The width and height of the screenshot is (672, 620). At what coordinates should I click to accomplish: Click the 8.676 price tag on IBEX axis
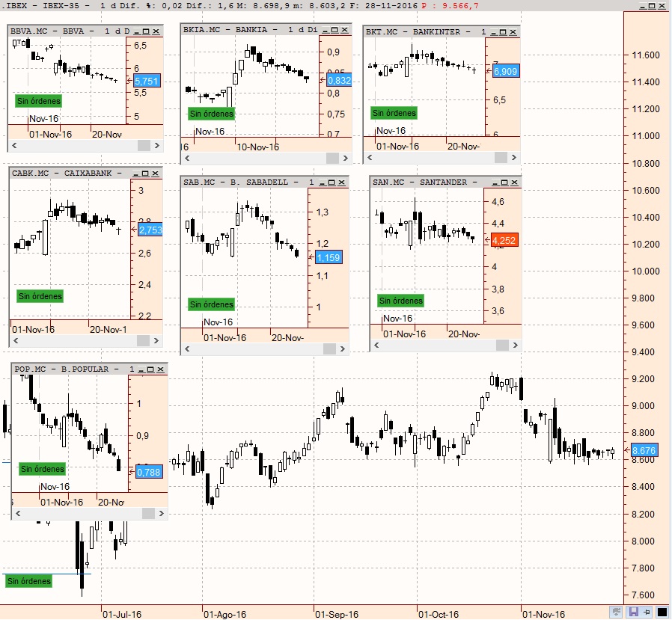(x=644, y=450)
